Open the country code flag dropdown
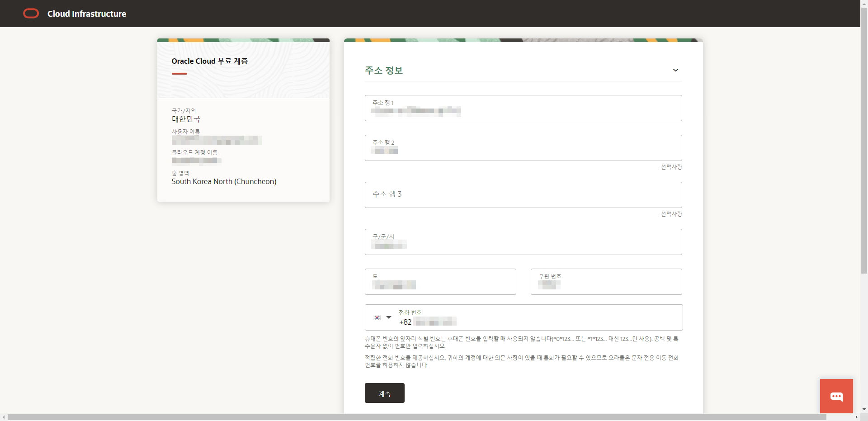The height and width of the screenshot is (421, 868). click(x=382, y=317)
